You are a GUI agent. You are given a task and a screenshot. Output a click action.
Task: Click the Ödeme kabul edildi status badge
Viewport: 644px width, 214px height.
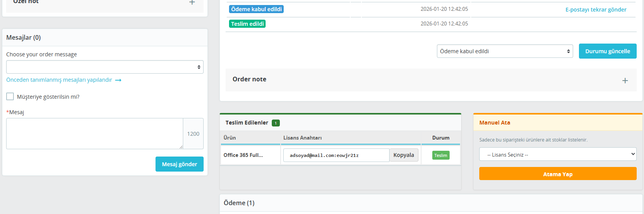click(x=256, y=9)
